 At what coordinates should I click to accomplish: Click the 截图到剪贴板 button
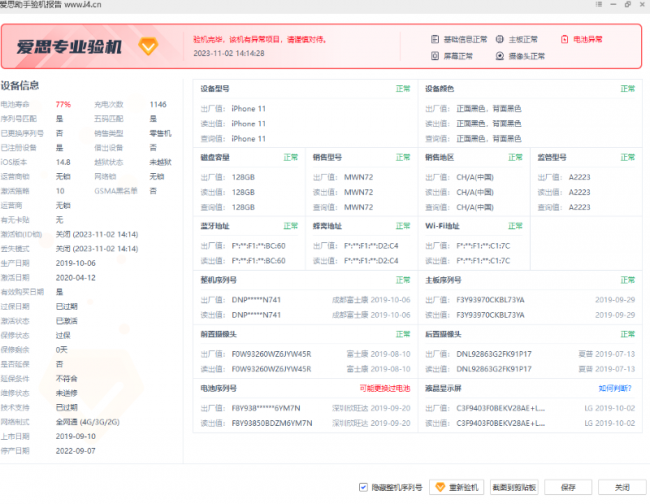[x=514, y=487]
